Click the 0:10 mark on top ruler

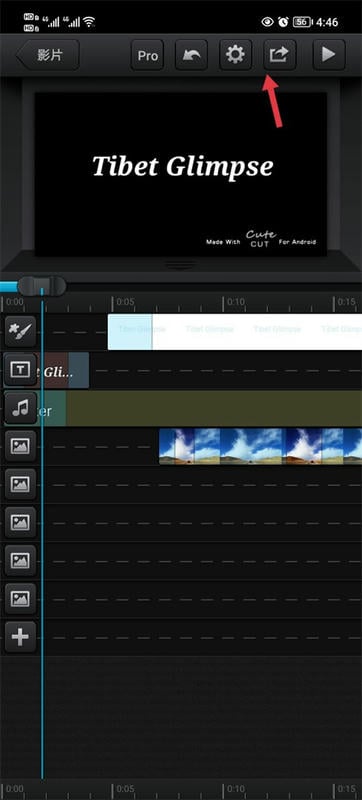point(235,302)
